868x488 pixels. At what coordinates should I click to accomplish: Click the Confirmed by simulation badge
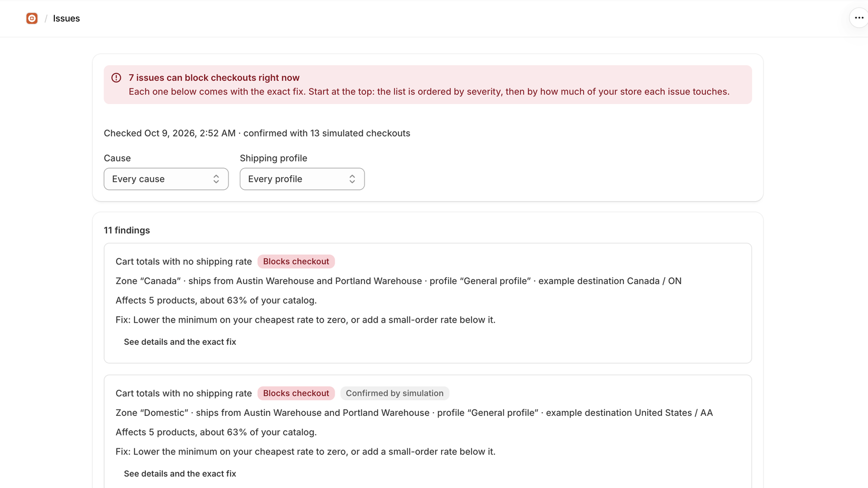coord(394,393)
